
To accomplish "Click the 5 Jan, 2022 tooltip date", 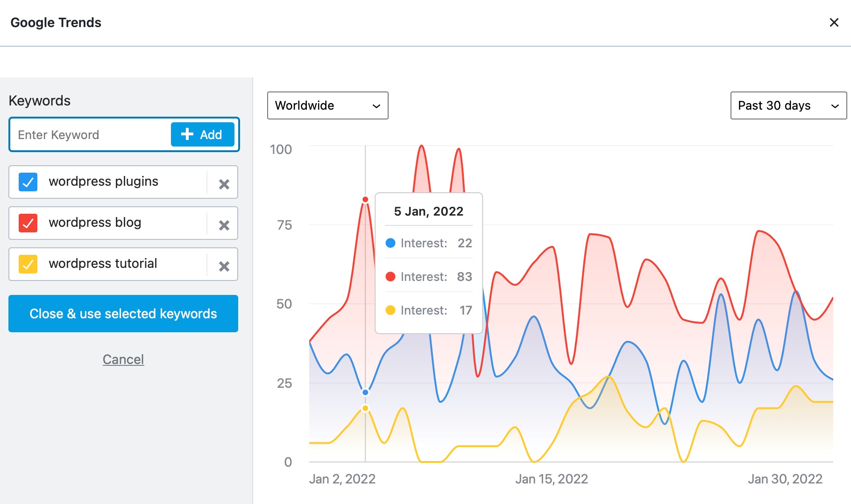I will pos(429,211).
